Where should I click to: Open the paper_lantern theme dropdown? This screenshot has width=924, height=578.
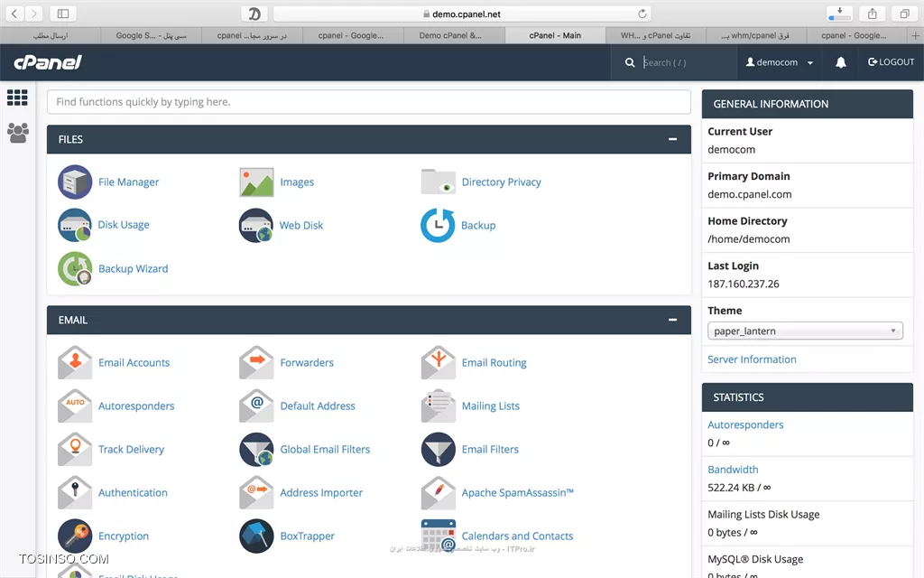point(805,331)
